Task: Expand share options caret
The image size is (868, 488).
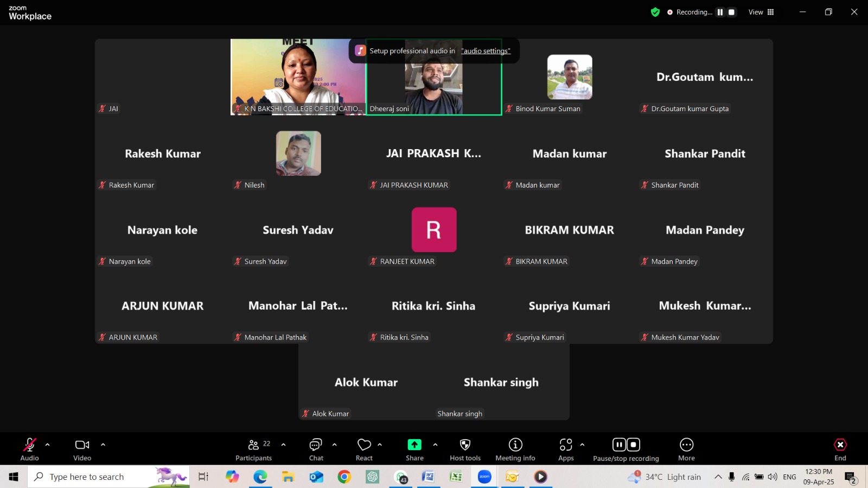Action: click(435, 445)
